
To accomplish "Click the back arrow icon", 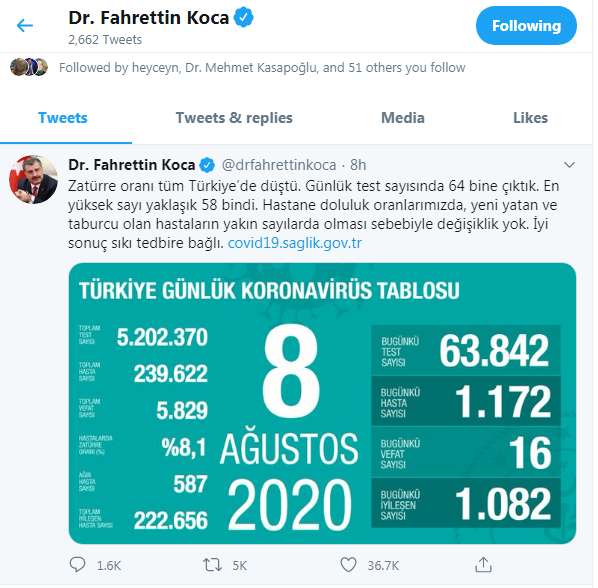I will [x=25, y=26].
